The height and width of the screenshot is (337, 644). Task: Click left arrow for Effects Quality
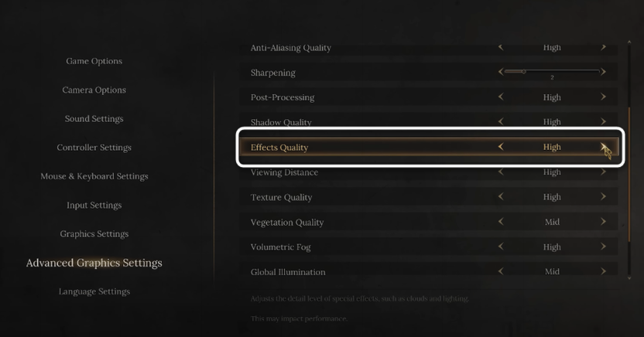501,147
